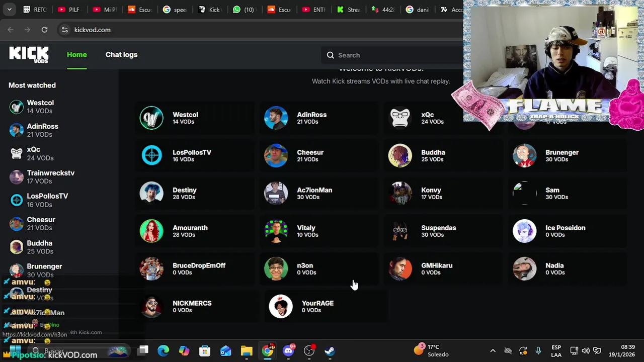Open Nadia avatar in the grid
Image resolution: width=644 pixels, height=362 pixels.
(524, 268)
